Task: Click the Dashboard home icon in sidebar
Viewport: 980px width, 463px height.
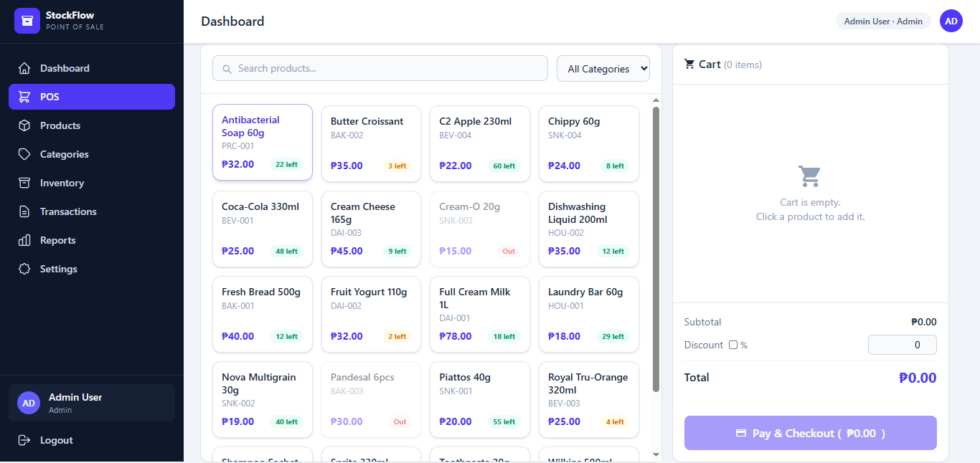Action: [24, 68]
